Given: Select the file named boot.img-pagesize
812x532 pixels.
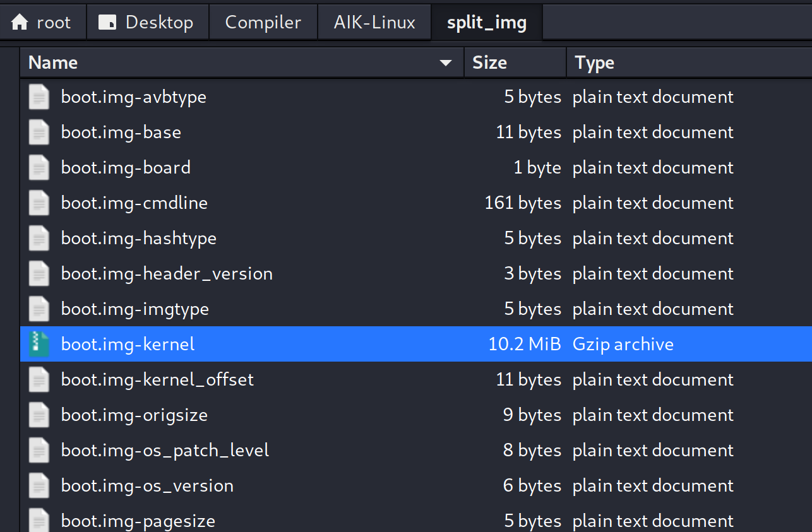Looking at the screenshot, I should click(138, 521).
